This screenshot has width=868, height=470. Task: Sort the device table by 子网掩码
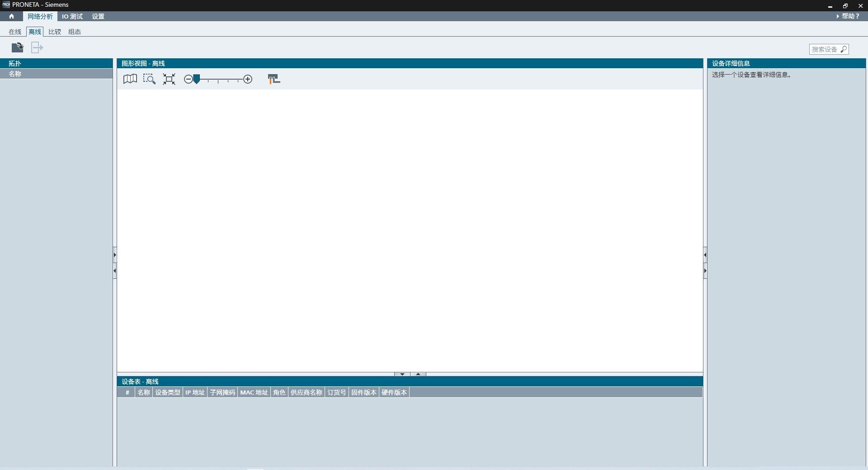coord(222,392)
